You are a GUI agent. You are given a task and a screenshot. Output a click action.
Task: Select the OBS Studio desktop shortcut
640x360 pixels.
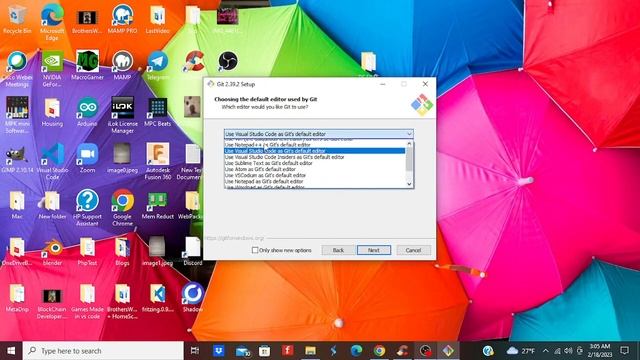228,61
